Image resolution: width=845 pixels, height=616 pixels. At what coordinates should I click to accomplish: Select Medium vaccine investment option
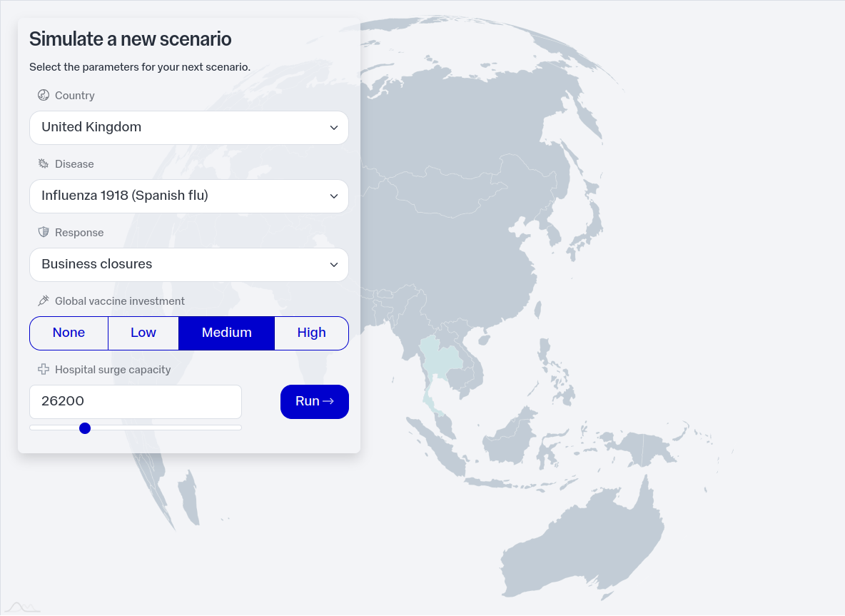(226, 333)
